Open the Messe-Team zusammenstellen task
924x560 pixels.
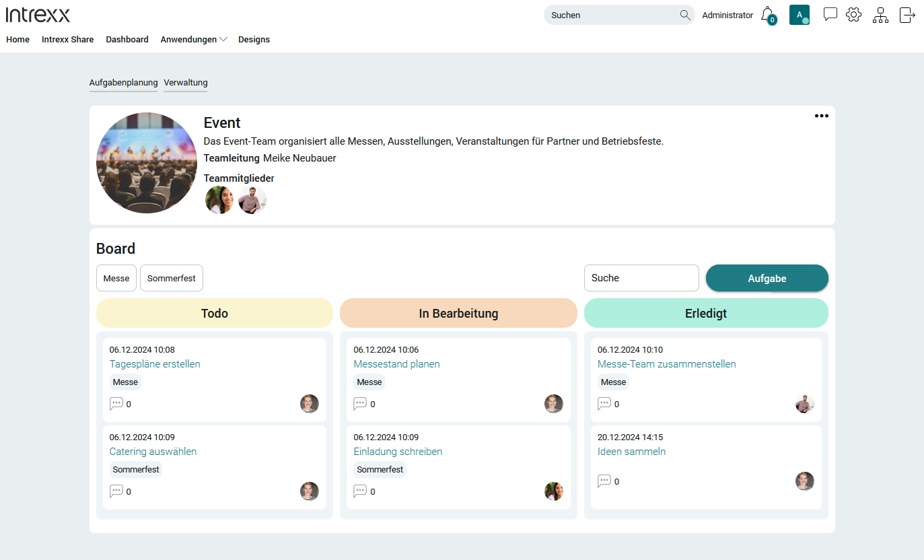pyautogui.click(x=667, y=364)
